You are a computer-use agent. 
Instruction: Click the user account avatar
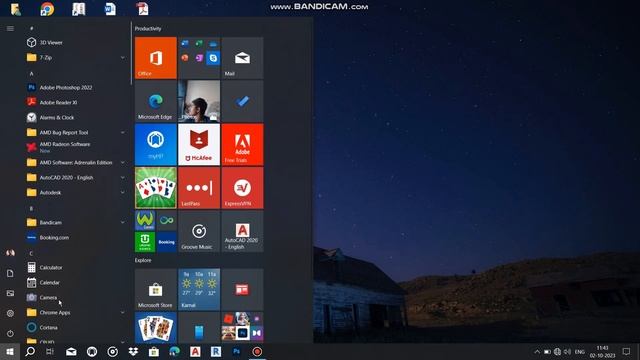click(x=10, y=253)
